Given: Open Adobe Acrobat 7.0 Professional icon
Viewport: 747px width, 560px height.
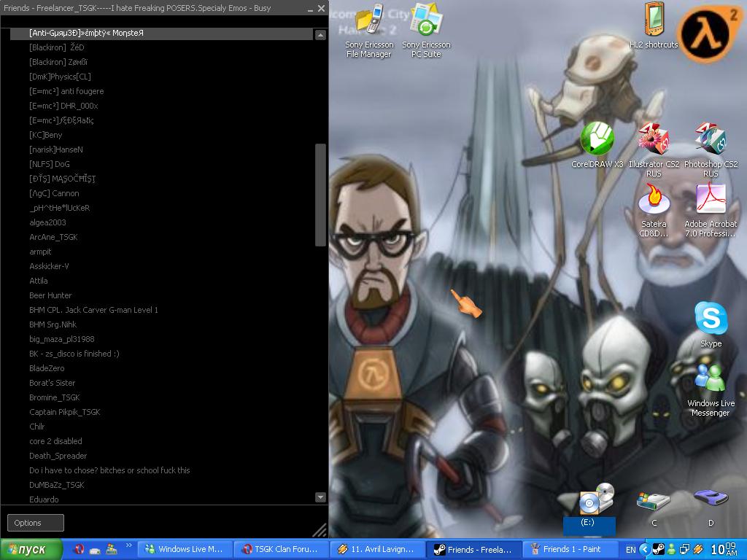Looking at the screenshot, I should (x=710, y=201).
